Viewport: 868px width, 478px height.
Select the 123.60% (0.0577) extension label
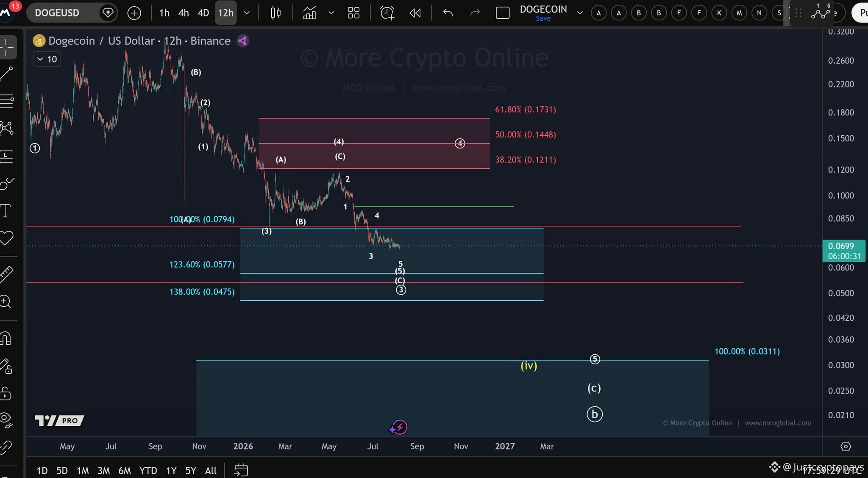(x=202, y=264)
